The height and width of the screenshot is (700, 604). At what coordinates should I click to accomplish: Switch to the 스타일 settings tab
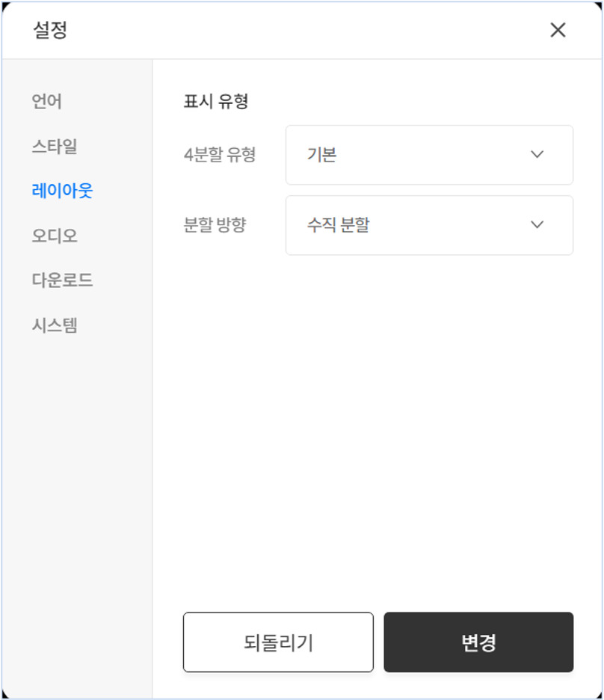(x=54, y=146)
